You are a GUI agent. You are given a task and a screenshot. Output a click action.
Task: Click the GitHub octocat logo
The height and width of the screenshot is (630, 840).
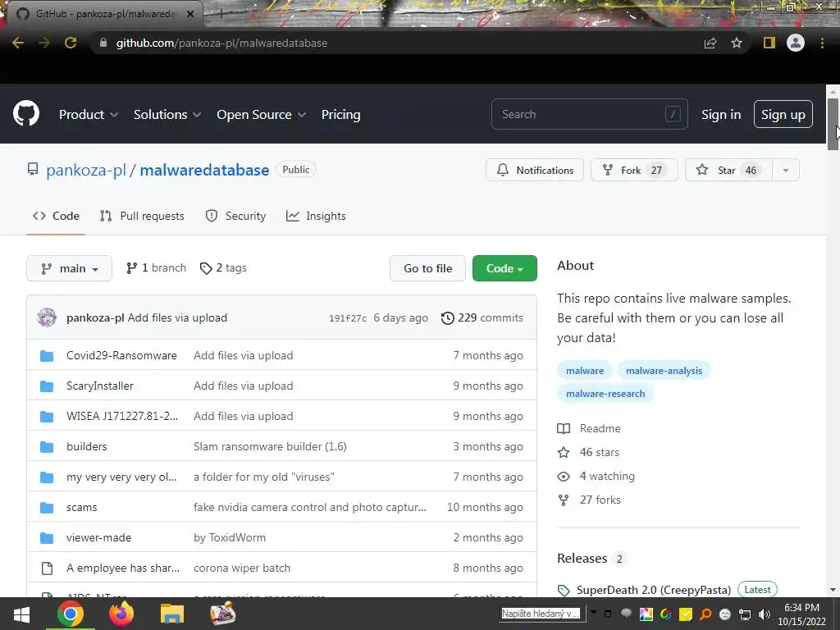click(x=26, y=113)
